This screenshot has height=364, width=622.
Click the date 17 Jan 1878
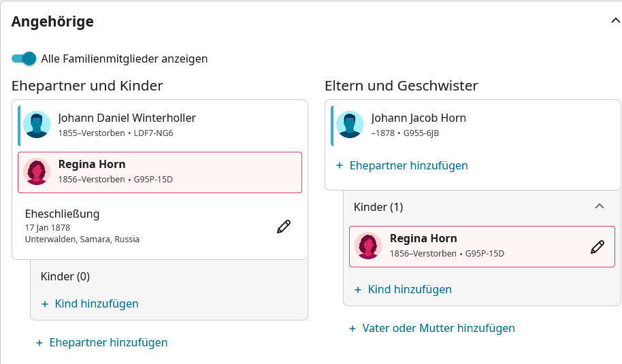(47, 228)
